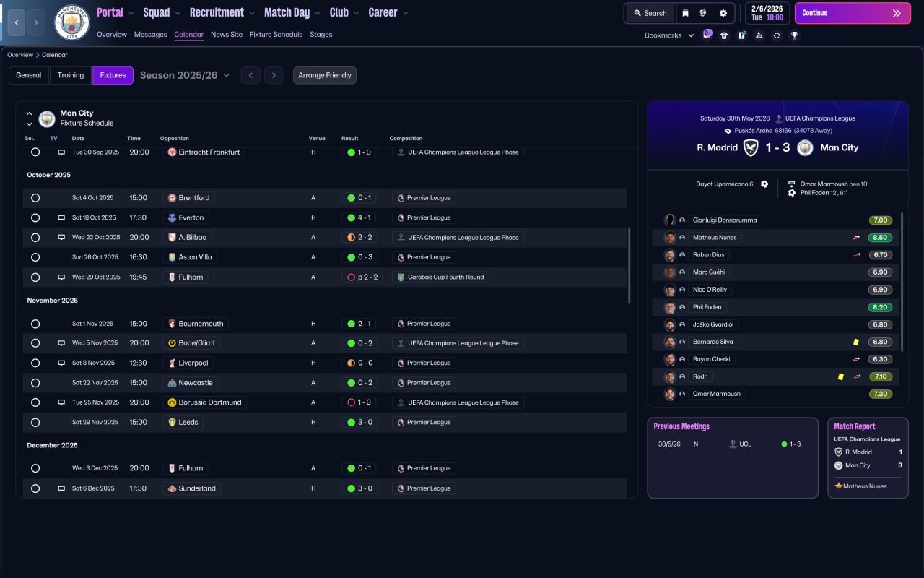924x578 pixels.
Task: Select the Bournemouth fixture radio button
Action: (x=35, y=324)
